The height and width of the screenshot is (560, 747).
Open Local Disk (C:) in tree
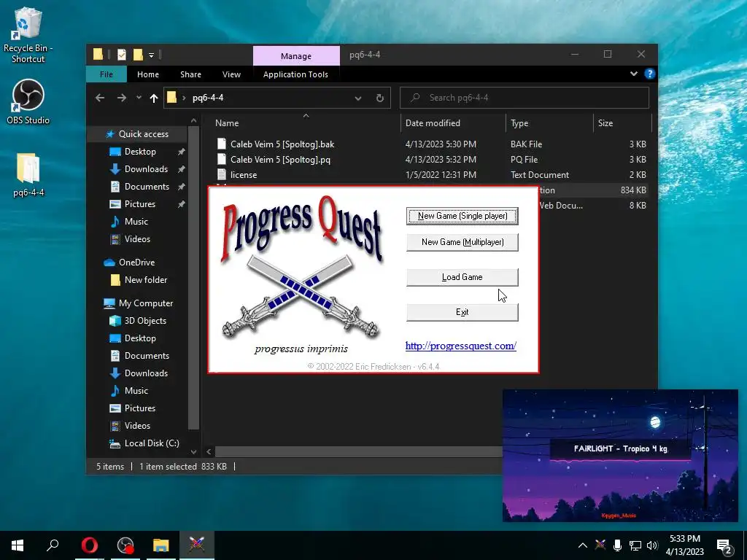152,443
